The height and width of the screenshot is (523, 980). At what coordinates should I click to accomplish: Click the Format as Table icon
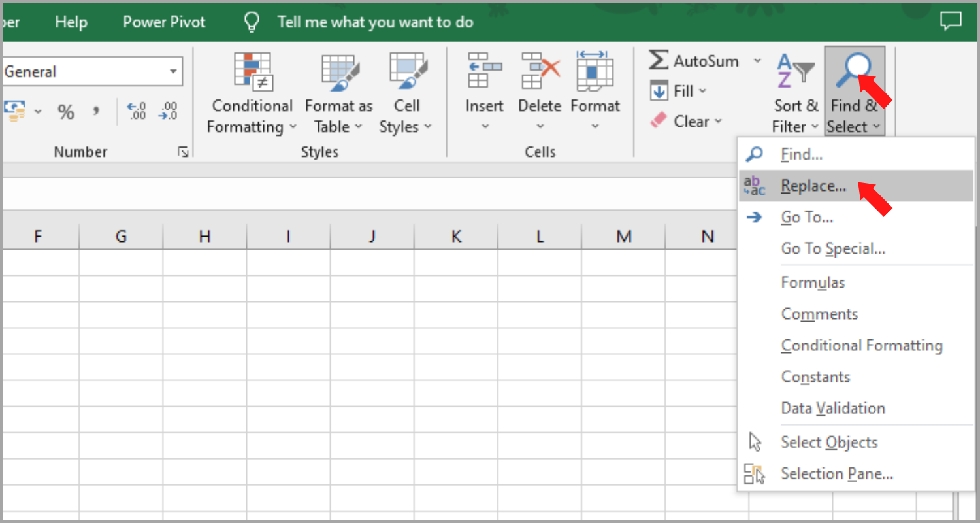pos(338,72)
